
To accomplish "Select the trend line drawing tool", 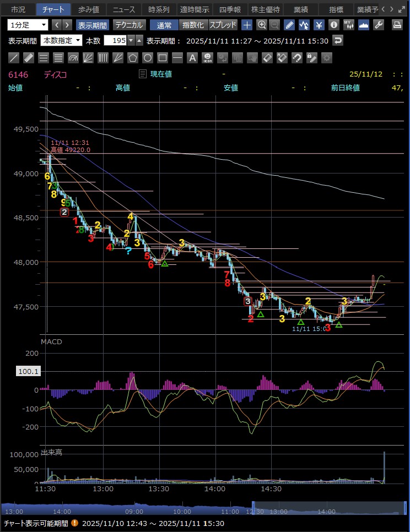I will 14,58.
